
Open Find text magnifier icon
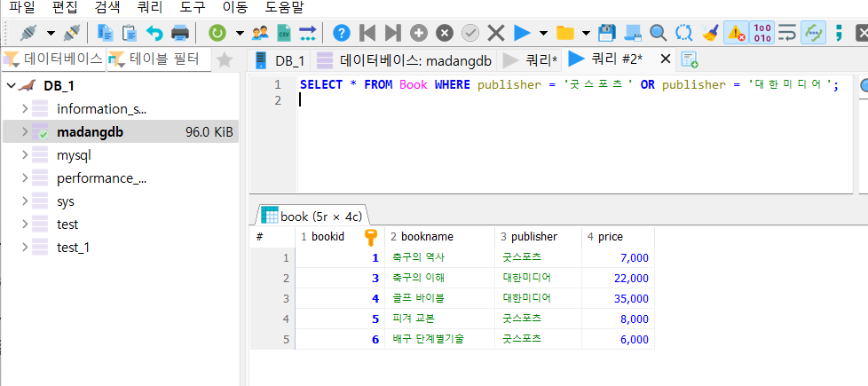659,33
